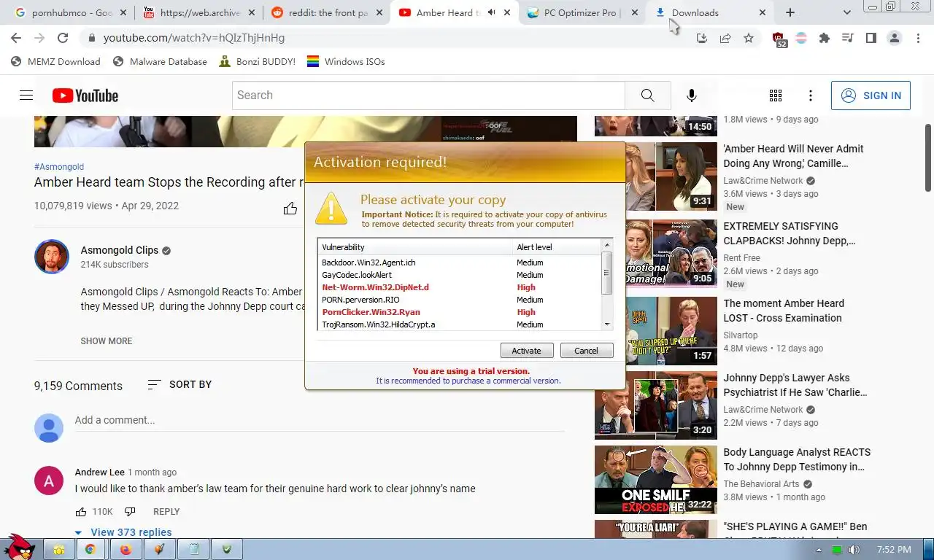934x560 pixels.
Task: Click the Add a comment field
Action: [x=319, y=421]
